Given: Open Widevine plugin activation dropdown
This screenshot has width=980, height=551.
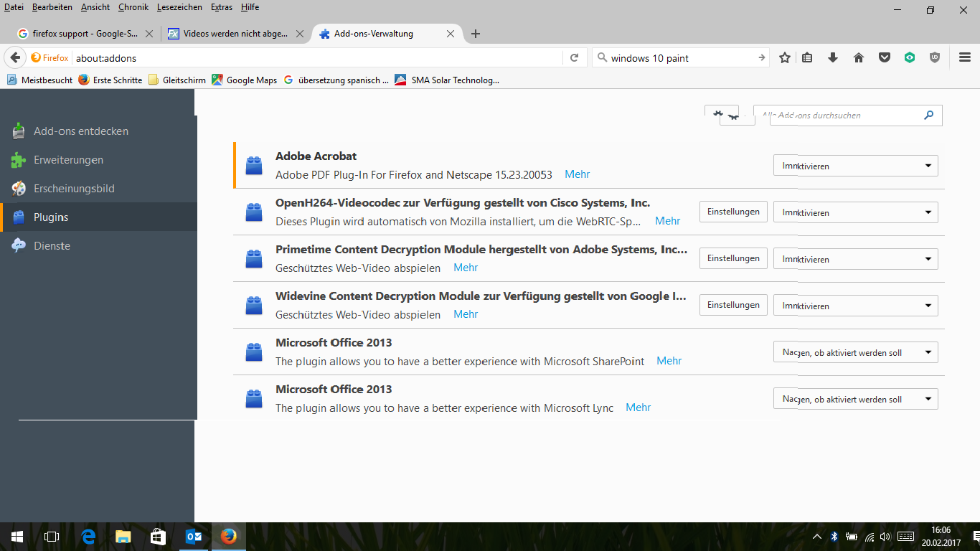Looking at the screenshot, I should point(855,306).
